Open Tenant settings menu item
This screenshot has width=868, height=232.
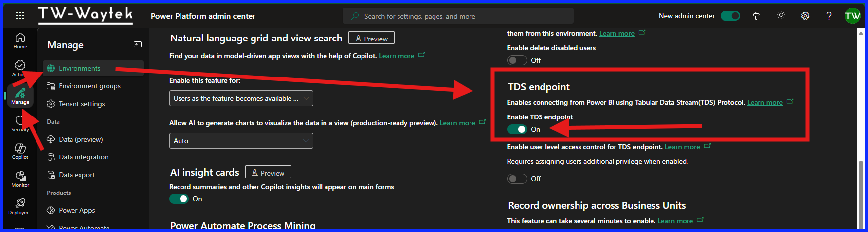coord(82,104)
